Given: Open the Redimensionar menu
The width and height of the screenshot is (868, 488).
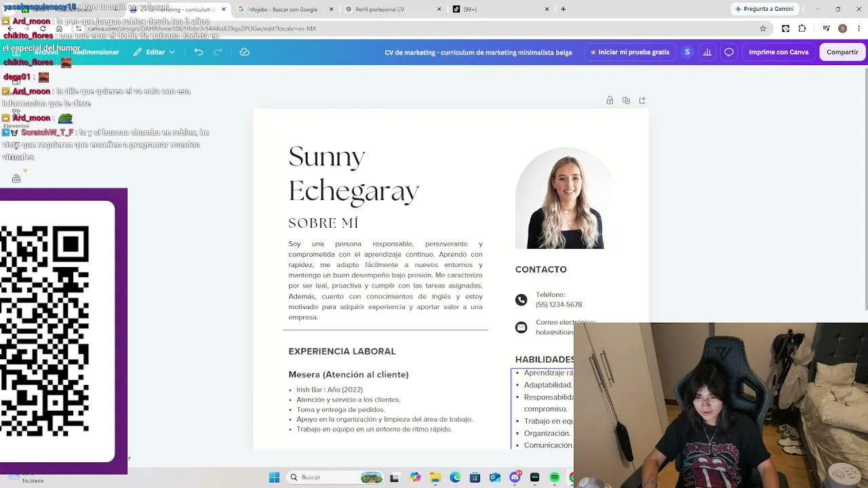Looking at the screenshot, I should (x=96, y=52).
